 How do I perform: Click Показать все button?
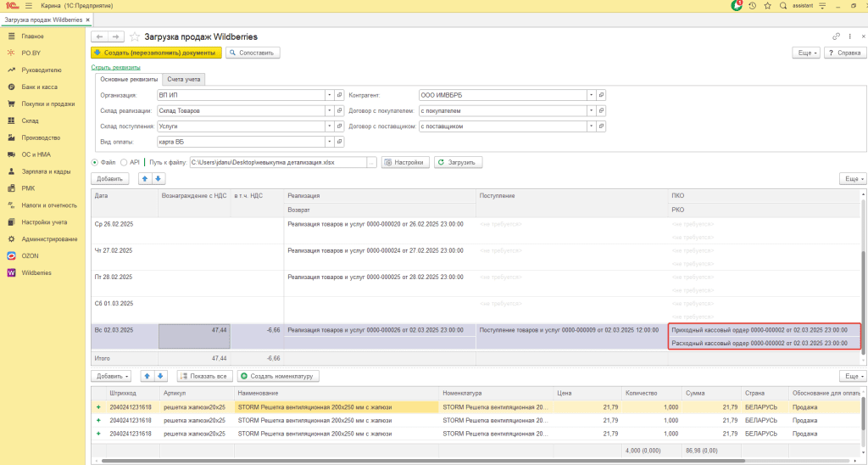click(x=205, y=376)
